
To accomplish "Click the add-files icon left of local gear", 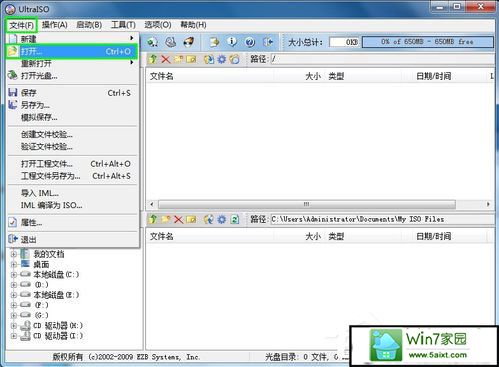I will (209, 219).
